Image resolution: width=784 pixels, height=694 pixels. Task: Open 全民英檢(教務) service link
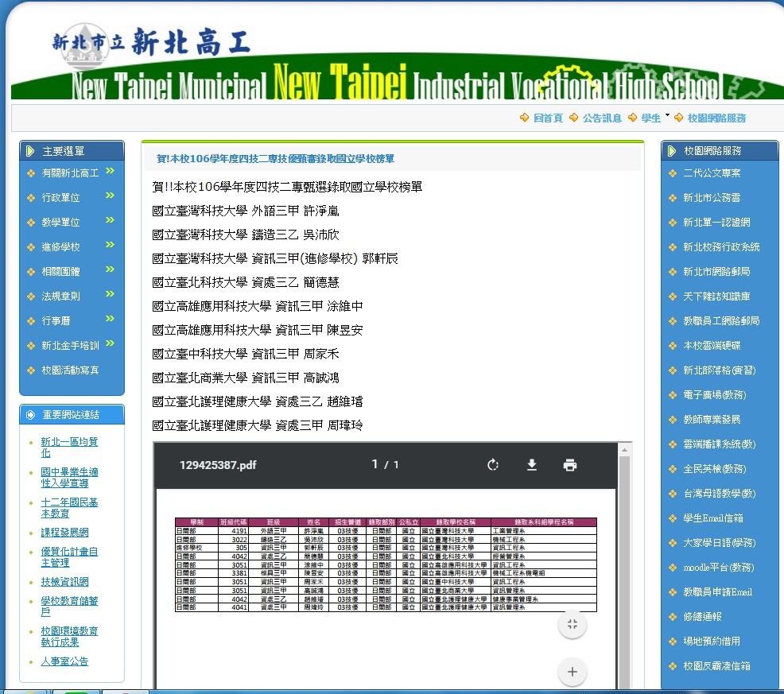coord(715,468)
